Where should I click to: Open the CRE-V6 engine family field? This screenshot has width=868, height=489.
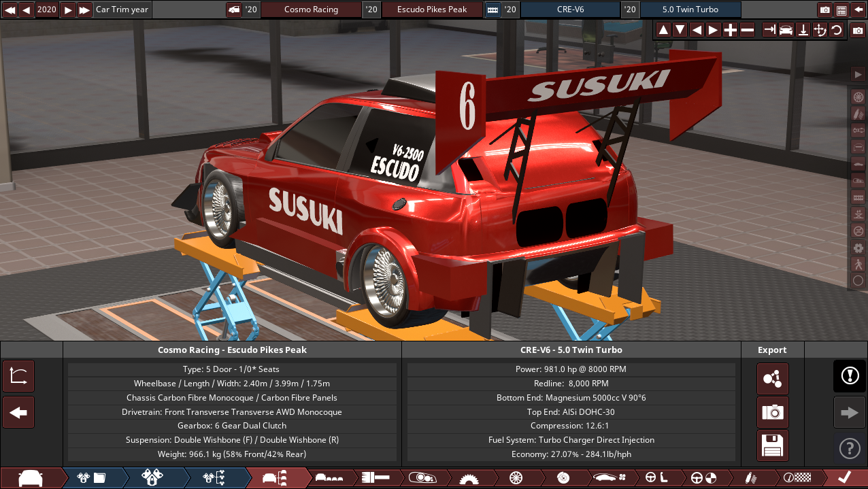[570, 10]
